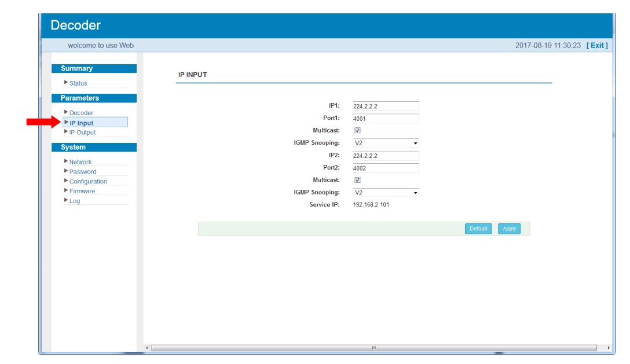This screenshot has width=630, height=364.
Task: Expand the first IGMP Snooping dropdown
Action: click(x=385, y=143)
